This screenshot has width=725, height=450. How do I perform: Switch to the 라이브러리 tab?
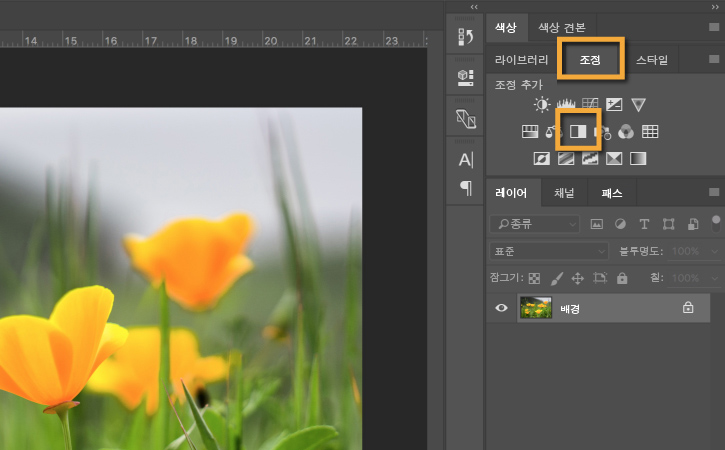coord(521,60)
